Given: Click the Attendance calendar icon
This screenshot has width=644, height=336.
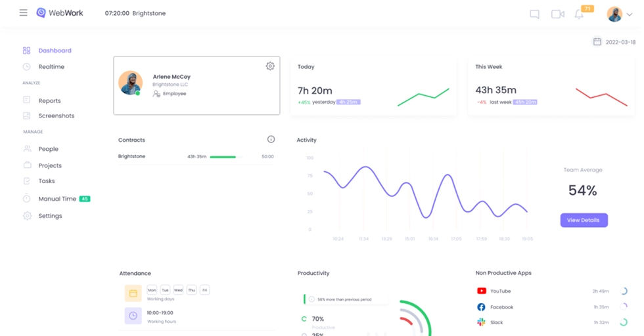Looking at the screenshot, I should (x=133, y=293).
